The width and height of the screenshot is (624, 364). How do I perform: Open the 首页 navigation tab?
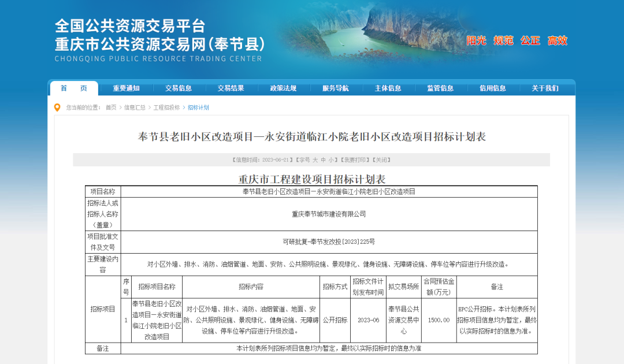click(x=74, y=88)
